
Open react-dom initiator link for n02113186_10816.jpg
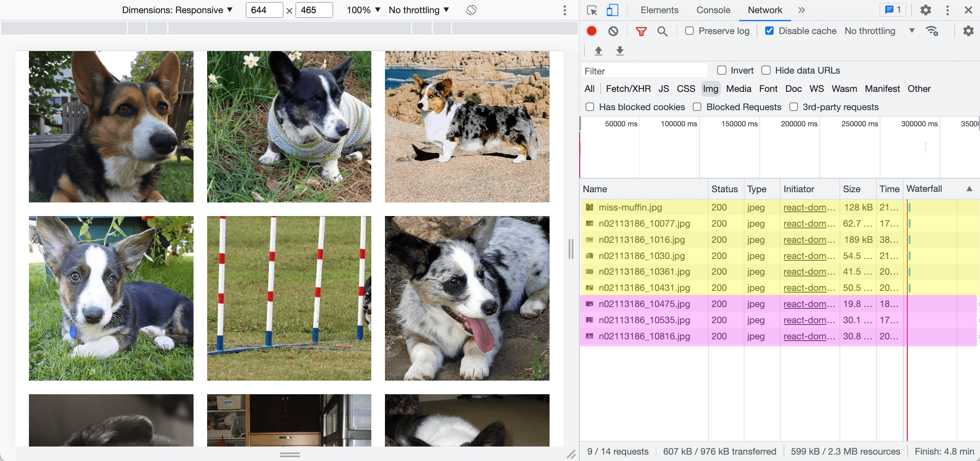(809, 336)
